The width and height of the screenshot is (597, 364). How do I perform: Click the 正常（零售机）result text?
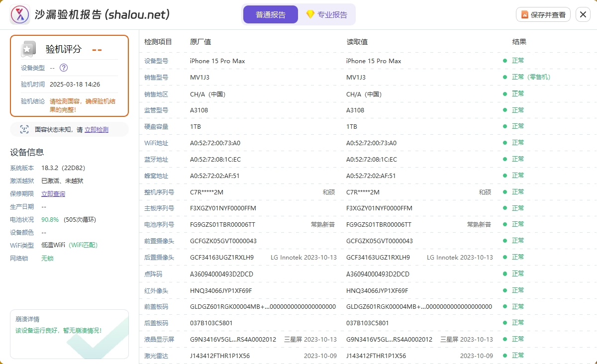[x=531, y=77]
